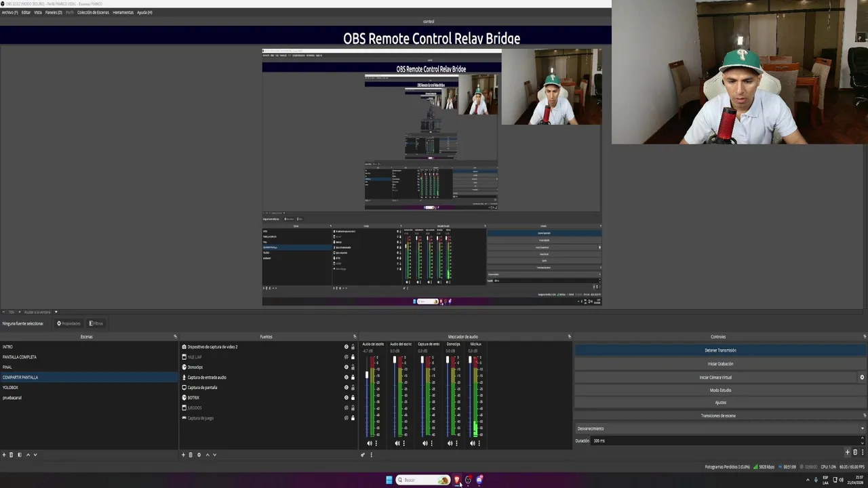Click Detener Transmisión button

pos(720,350)
